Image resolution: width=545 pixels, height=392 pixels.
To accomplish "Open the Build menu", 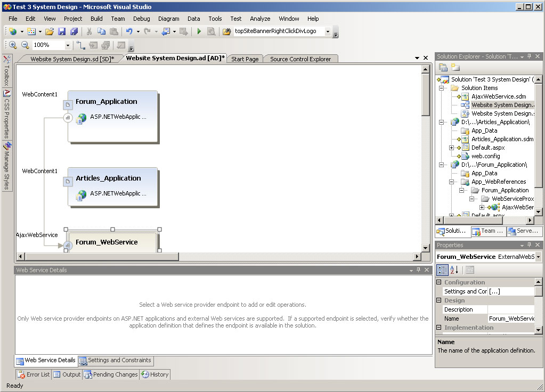I will click(x=96, y=19).
